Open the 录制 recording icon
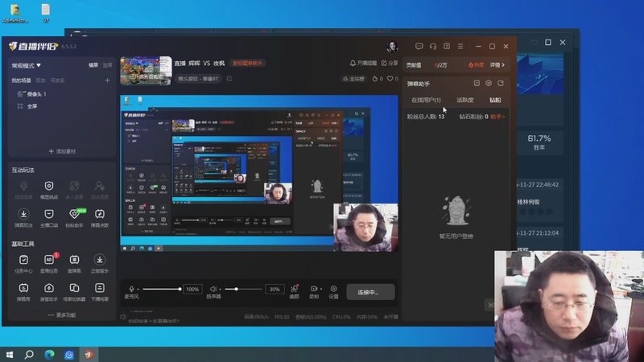 tap(313, 291)
